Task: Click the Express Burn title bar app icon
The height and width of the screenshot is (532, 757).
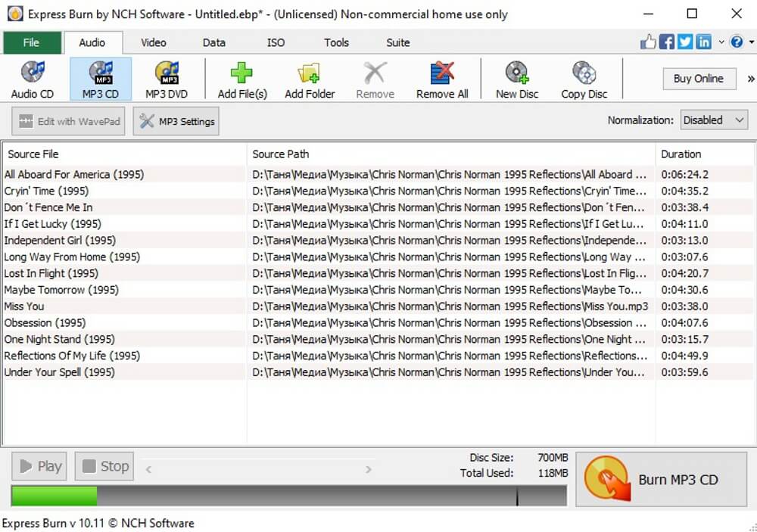Action: 15,14
